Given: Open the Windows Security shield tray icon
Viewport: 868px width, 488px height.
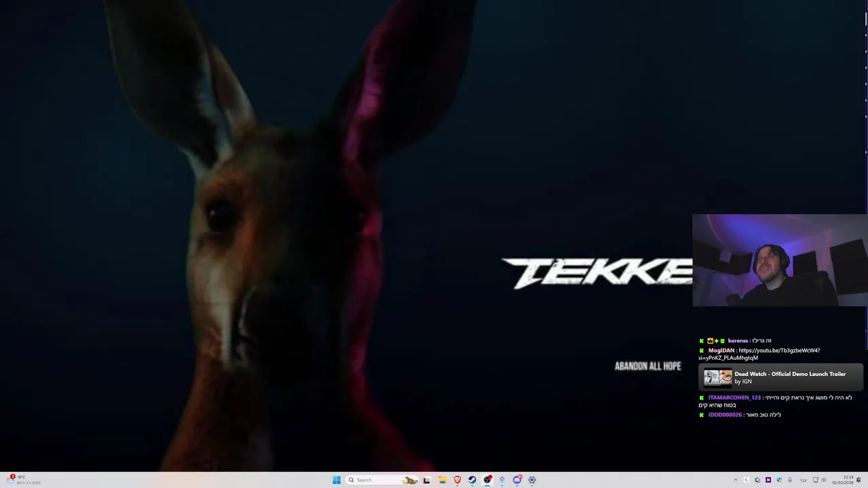Looking at the screenshot, I should [x=779, y=480].
